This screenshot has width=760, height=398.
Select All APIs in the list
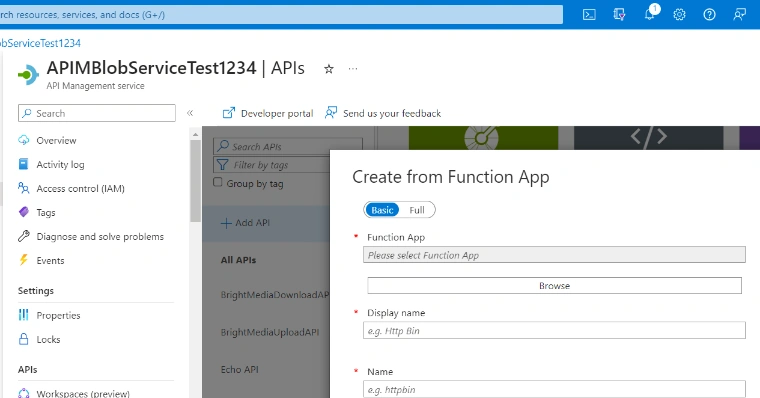[238, 260]
